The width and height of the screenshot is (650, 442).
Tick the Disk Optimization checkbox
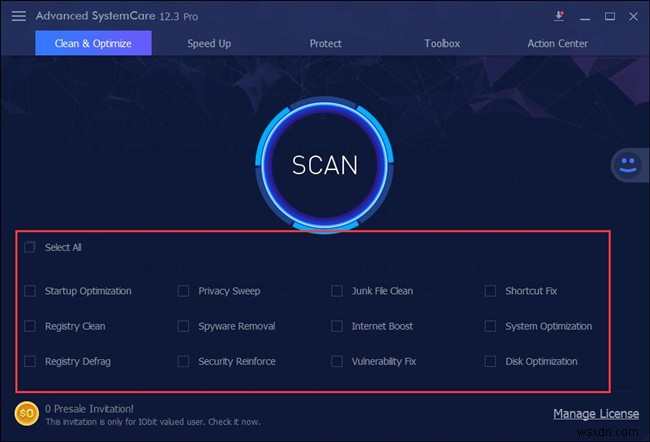490,361
